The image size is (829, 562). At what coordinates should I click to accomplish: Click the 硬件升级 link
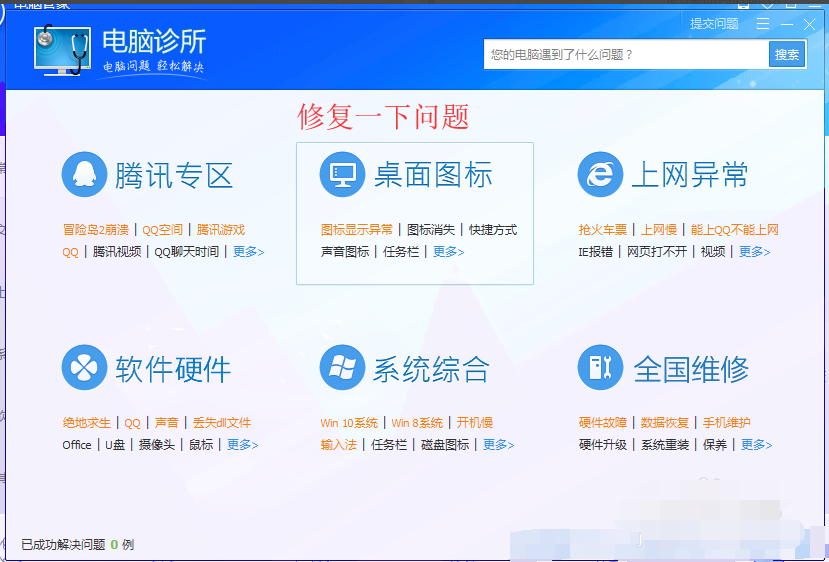coord(603,445)
